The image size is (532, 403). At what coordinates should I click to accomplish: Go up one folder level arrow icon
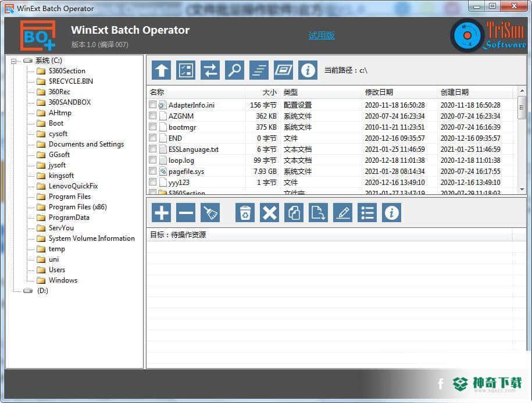161,70
